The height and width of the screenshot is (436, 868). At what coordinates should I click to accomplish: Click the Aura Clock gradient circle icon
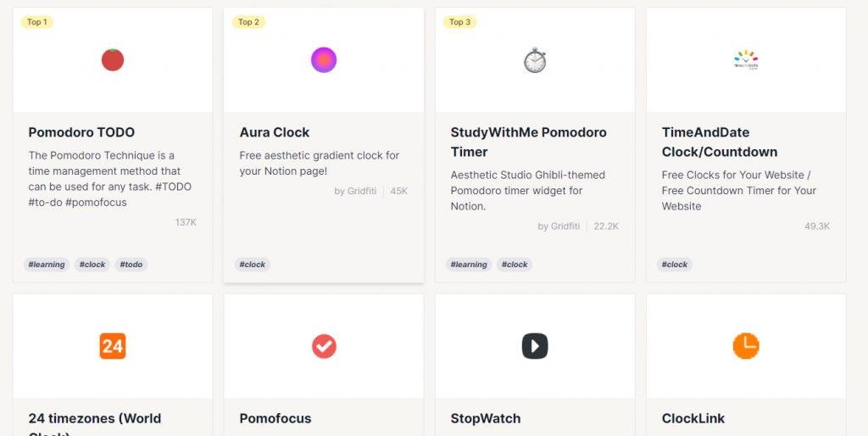click(324, 60)
